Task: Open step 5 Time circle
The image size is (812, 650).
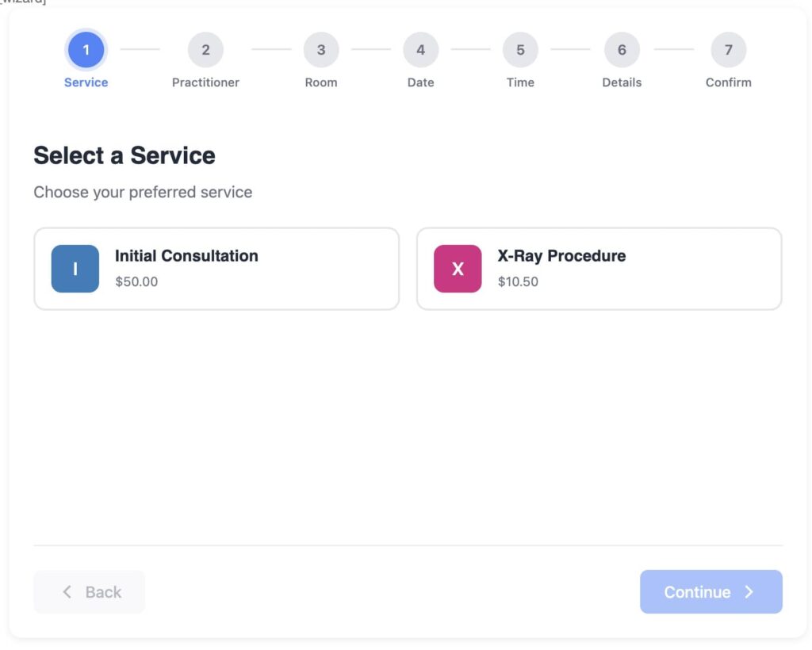Action: (x=520, y=50)
